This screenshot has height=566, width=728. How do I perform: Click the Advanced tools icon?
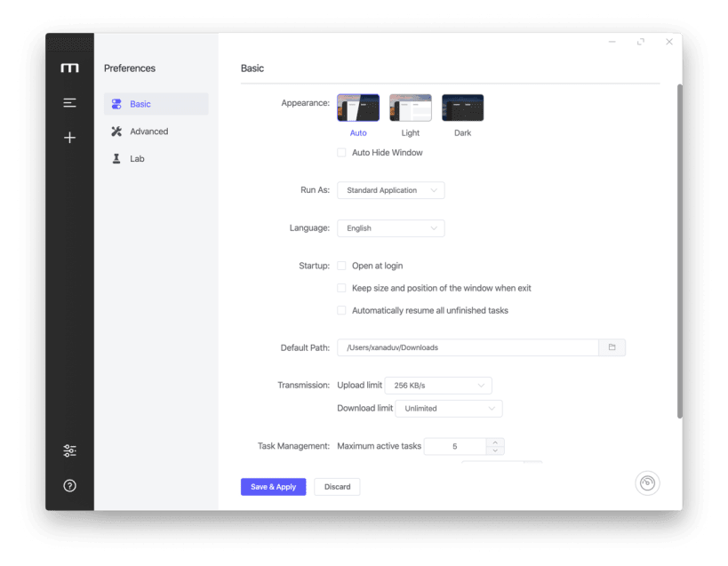tap(116, 132)
